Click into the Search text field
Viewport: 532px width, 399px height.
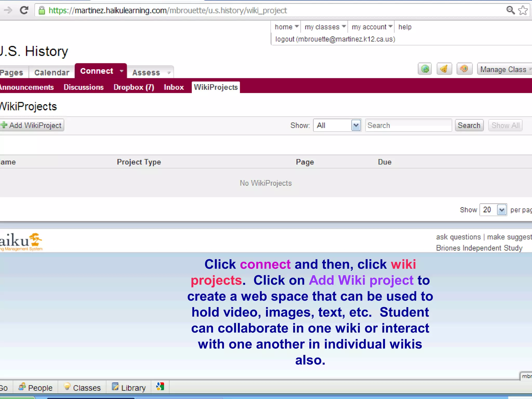click(x=408, y=125)
